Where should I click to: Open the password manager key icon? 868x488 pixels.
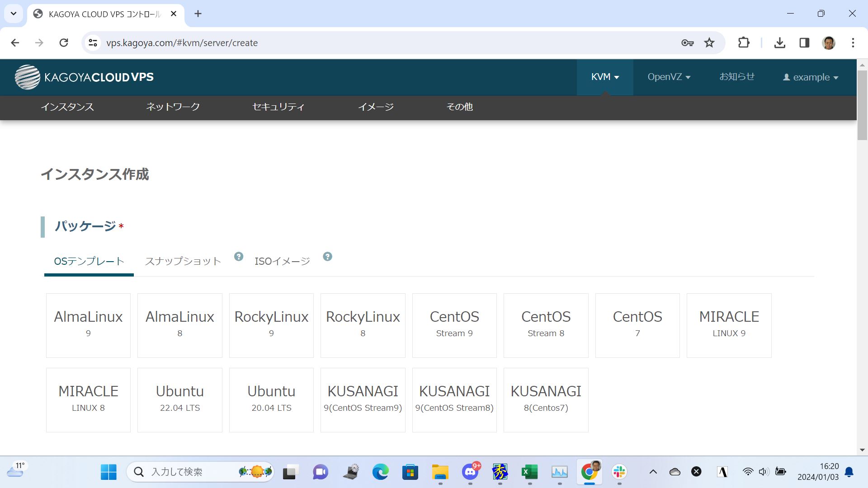[x=687, y=43]
